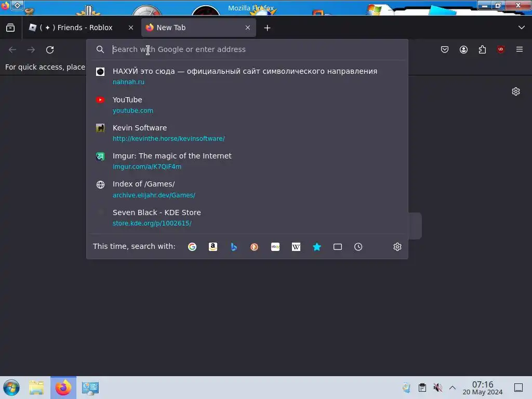Viewport: 532px width, 399px height.
Task: Expand the list all tabs chevron
Action: (x=522, y=28)
